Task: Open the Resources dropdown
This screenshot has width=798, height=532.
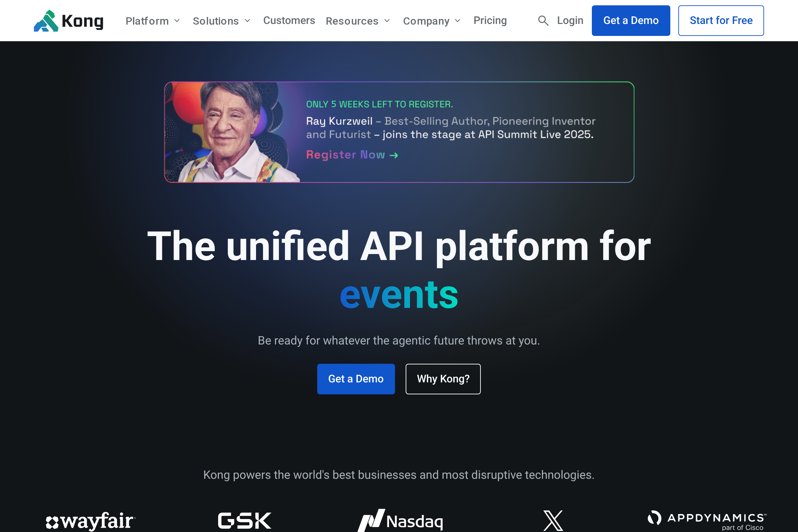Action: click(x=358, y=21)
